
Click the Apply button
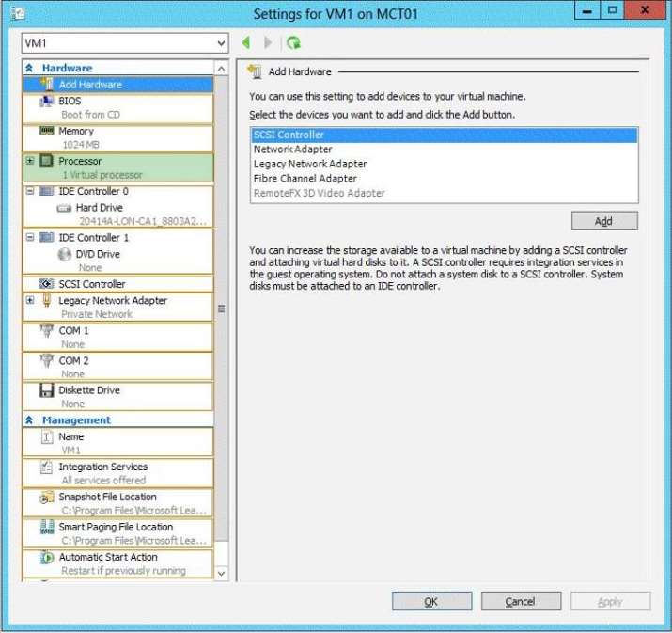point(610,601)
